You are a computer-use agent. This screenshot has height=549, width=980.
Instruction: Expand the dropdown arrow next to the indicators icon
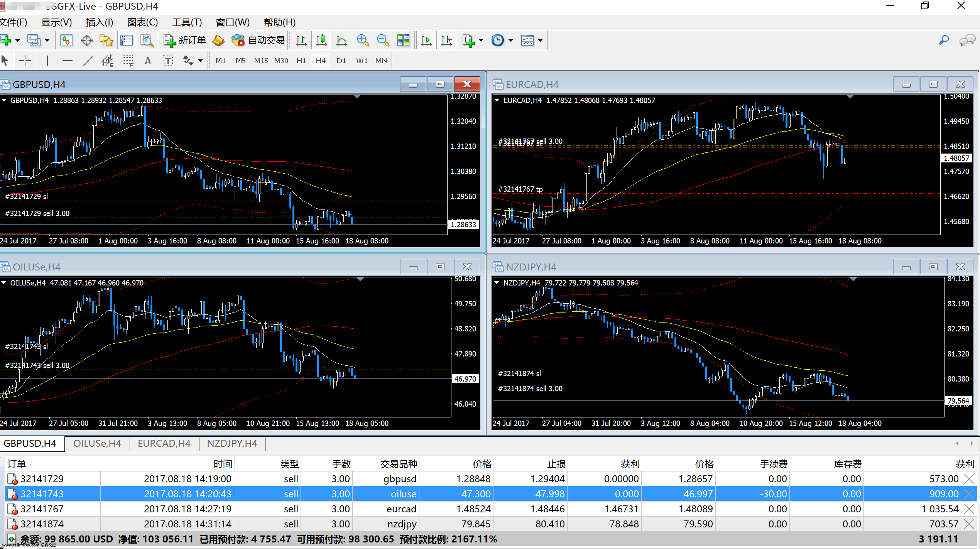point(481,41)
